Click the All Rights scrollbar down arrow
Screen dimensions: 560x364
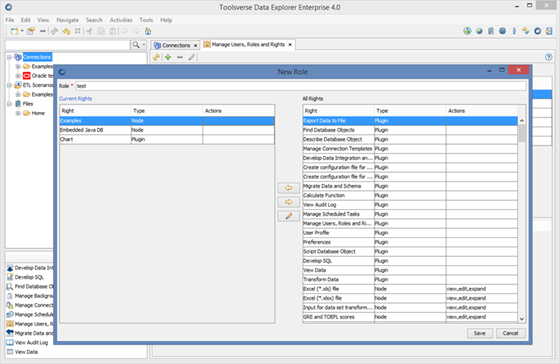point(522,319)
